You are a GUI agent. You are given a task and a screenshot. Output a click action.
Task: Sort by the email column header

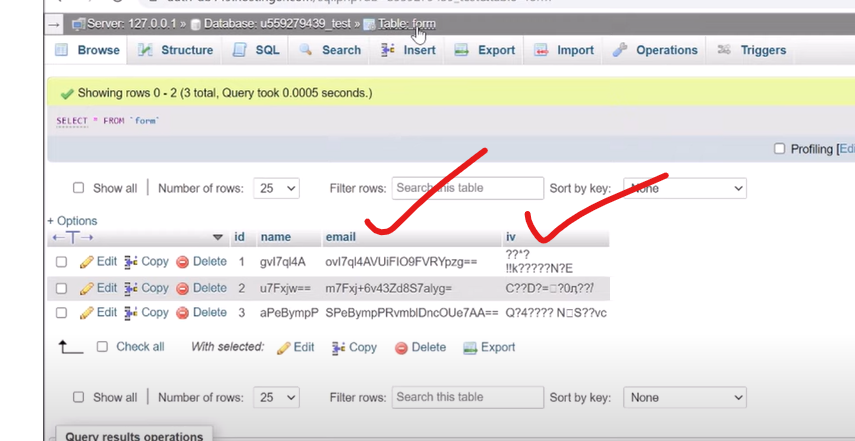(340, 237)
